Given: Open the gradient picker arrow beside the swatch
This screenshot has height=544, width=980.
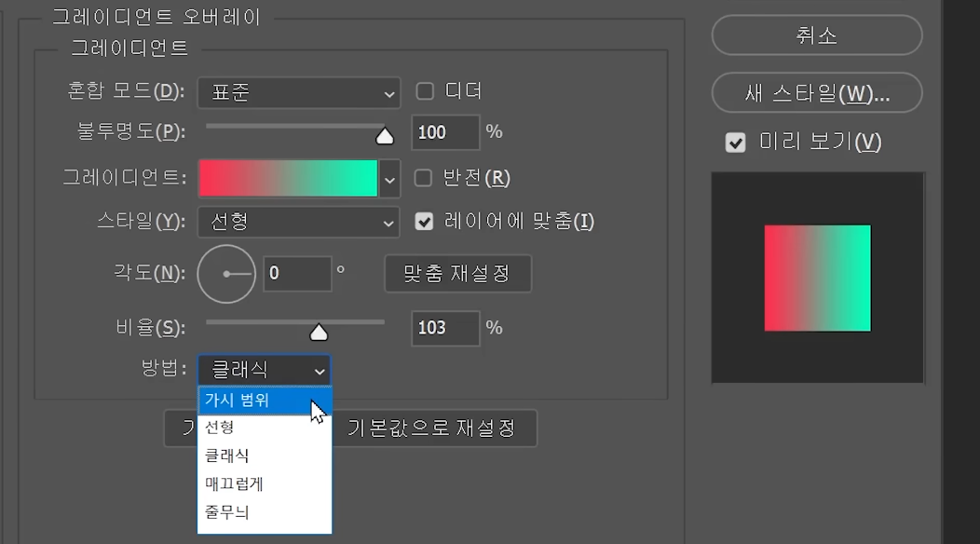Looking at the screenshot, I should 389,178.
